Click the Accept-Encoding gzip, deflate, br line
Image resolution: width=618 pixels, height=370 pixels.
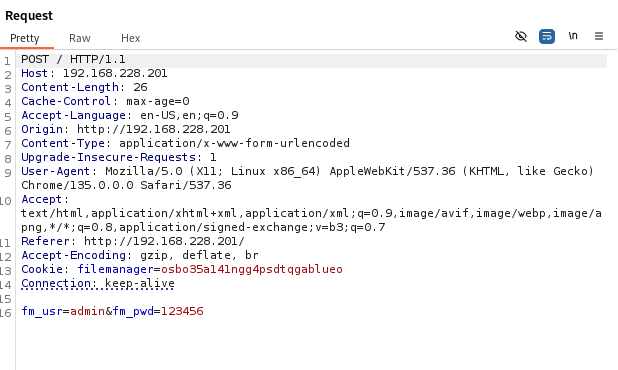140,255
